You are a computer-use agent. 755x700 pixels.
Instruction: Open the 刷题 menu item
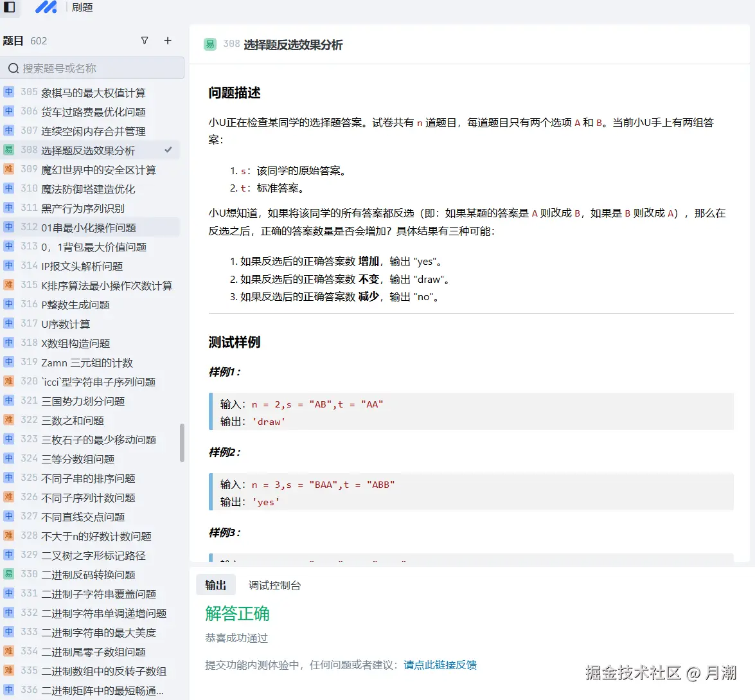pos(82,8)
